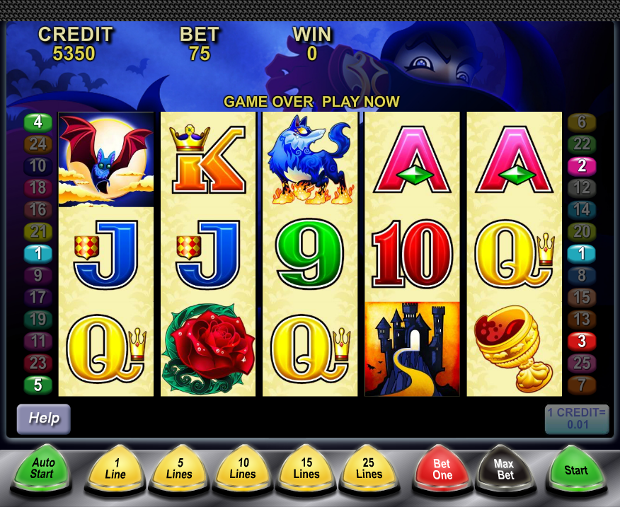Click the red Bet One button

tap(442, 469)
